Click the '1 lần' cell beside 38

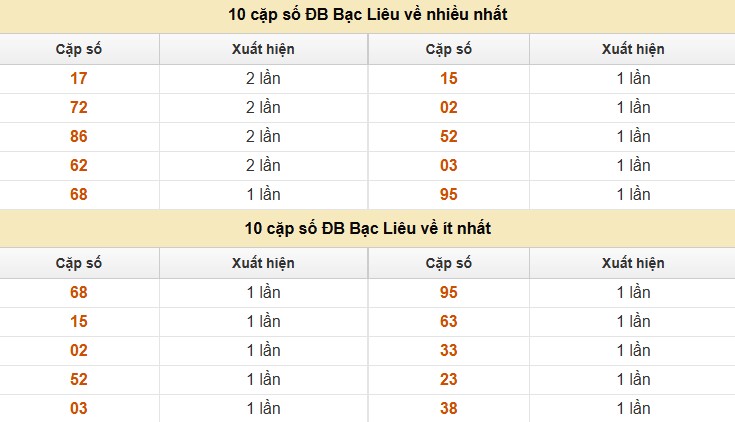pos(633,408)
